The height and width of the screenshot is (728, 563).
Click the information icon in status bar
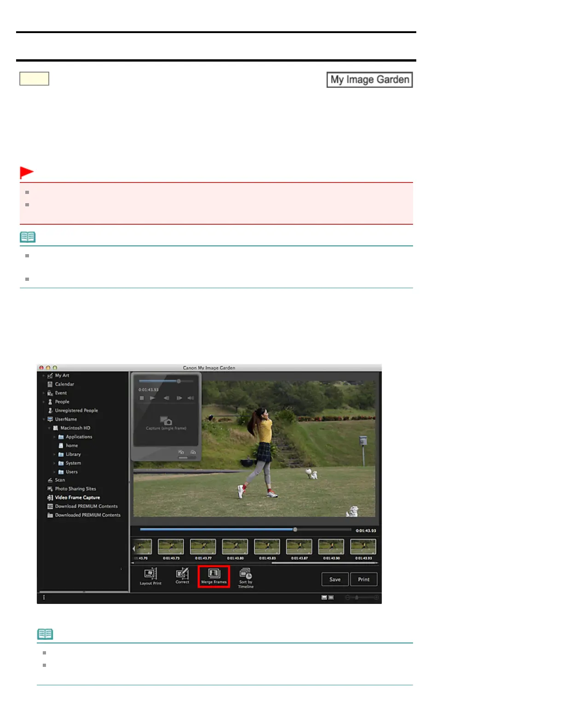click(44, 597)
